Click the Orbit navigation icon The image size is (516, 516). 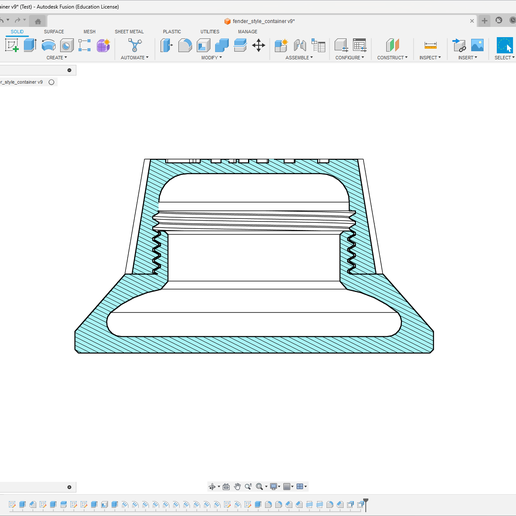(212, 487)
